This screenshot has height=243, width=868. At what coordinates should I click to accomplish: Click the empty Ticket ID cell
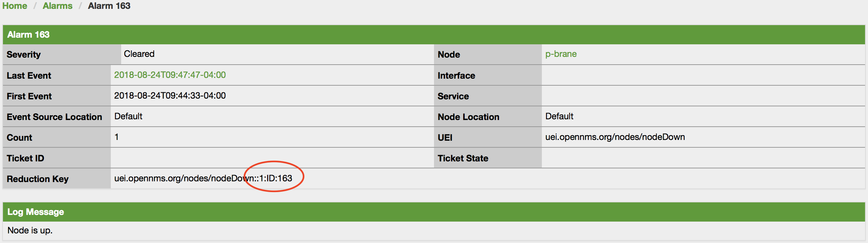pyautogui.click(x=270, y=157)
